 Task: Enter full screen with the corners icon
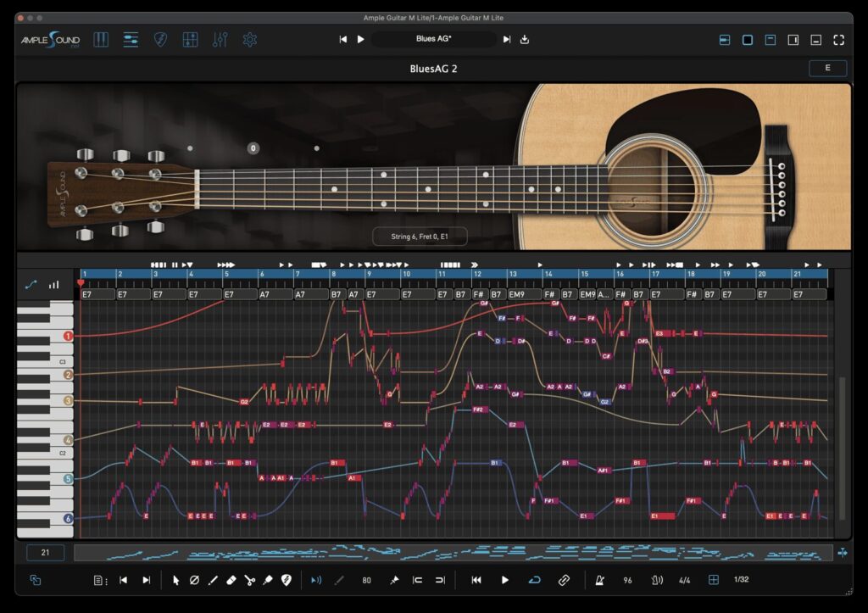tap(838, 40)
